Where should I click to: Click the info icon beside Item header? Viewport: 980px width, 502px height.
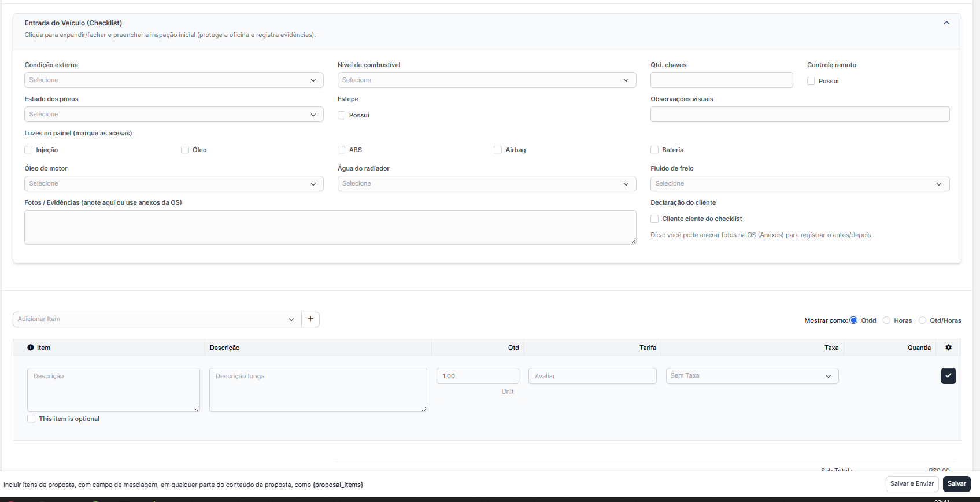(31, 348)
